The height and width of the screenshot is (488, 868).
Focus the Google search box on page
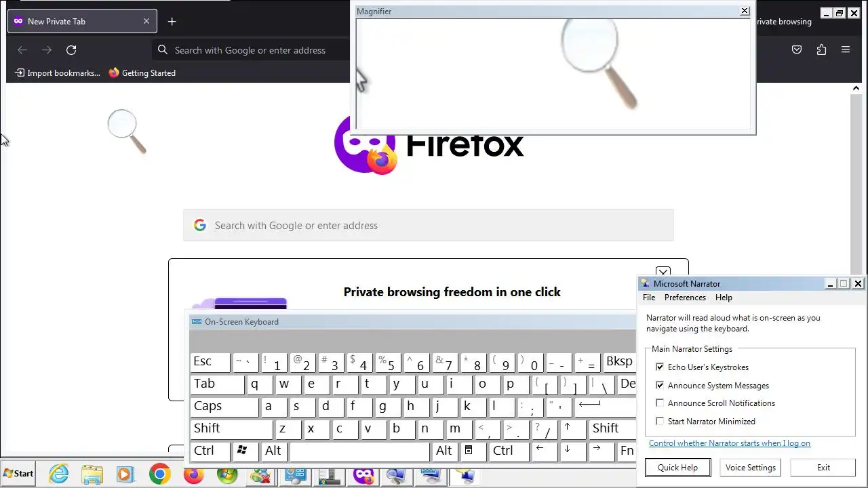click(429, 226)
